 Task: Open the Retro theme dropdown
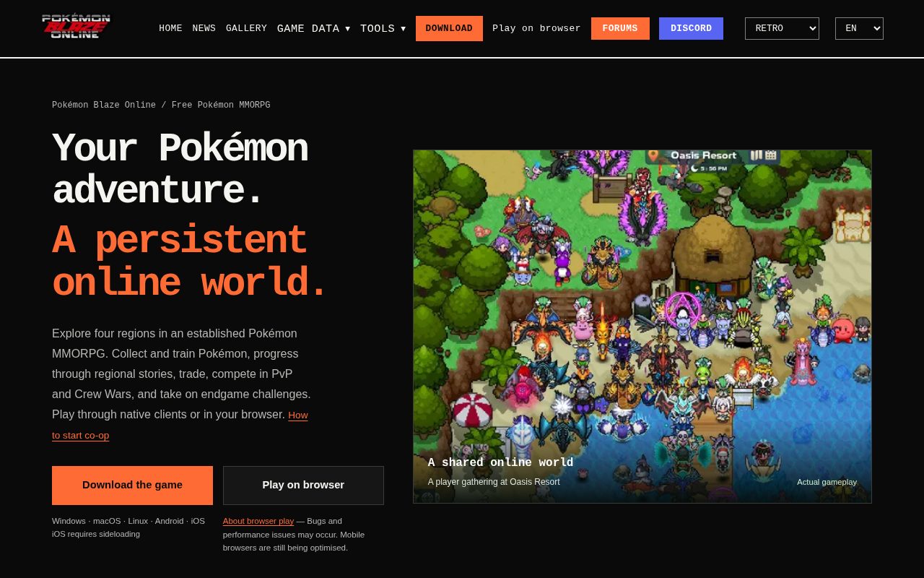[782, 28]
